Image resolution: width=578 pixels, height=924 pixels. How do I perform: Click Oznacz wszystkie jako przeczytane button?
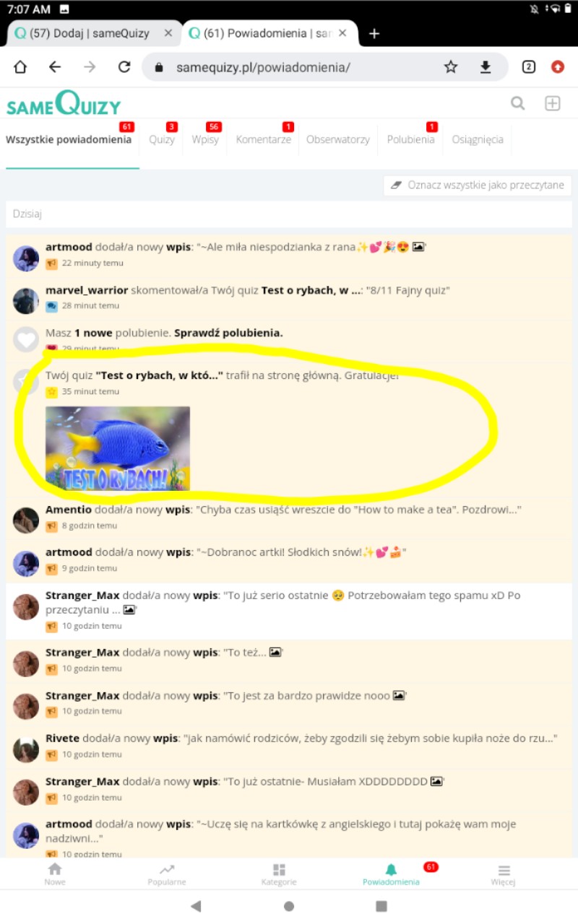(x=478, y=186)
